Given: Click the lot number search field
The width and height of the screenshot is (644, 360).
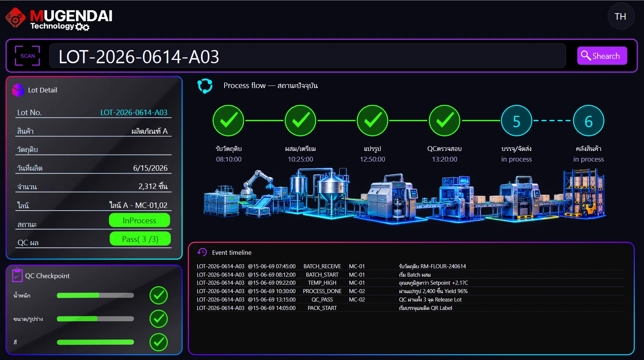Looking at the screenshot, I should [x=307, y=56].
